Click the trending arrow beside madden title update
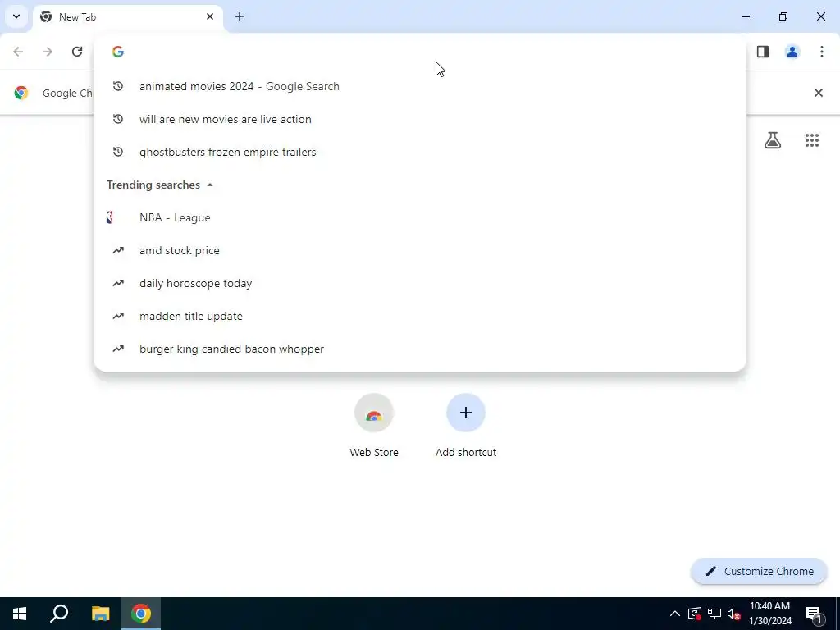Image resolution: width=840 pixels, height=630 pixels. point(118,316)
